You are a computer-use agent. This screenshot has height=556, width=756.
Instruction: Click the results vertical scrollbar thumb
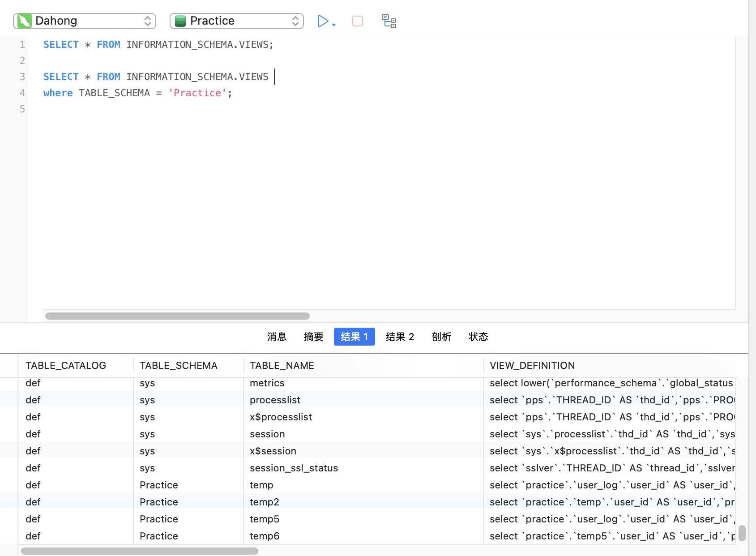(742, 533)
